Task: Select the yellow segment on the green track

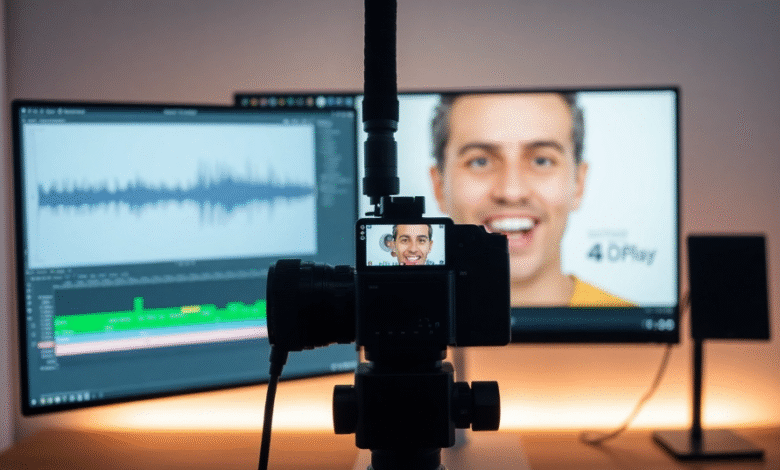Action: 191,310
